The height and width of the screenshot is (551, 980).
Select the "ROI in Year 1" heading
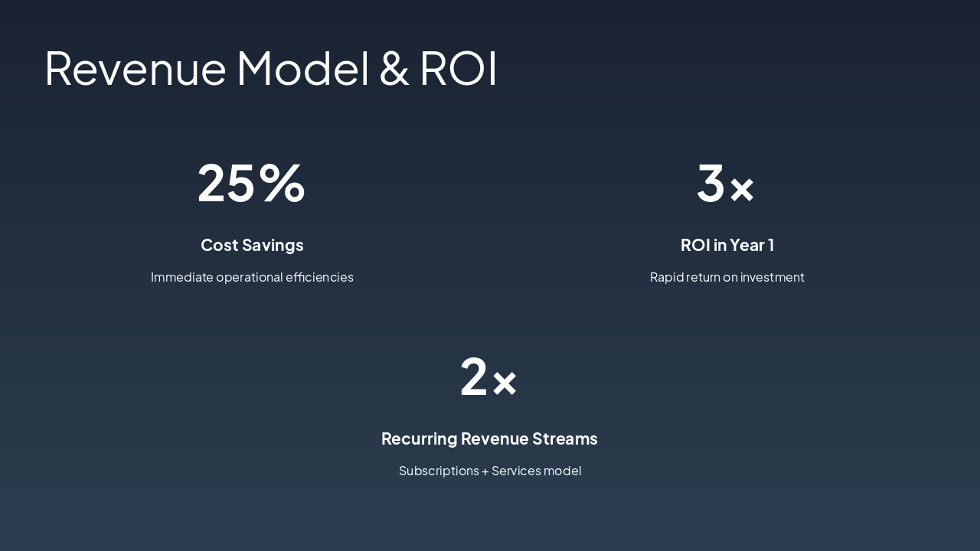click(x=727, y=245)
